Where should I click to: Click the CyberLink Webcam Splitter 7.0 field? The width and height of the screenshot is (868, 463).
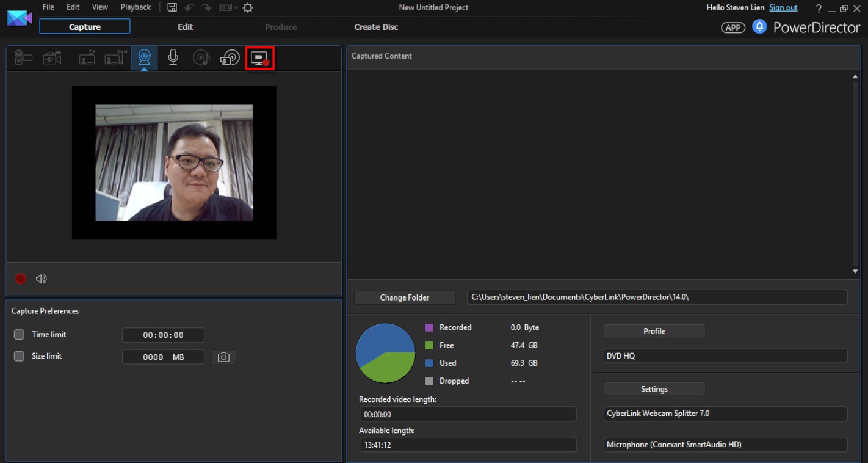(725, 414)
